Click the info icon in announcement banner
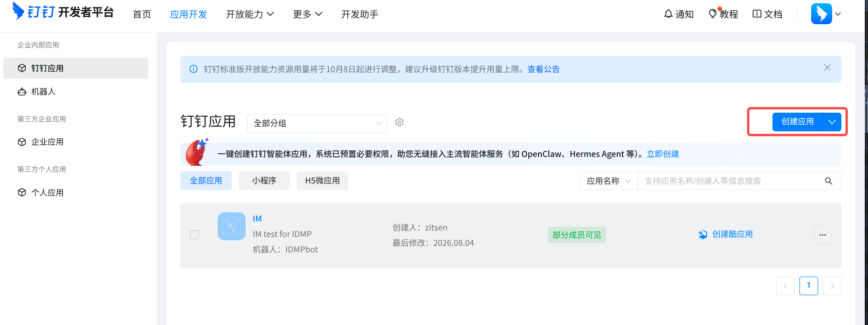 click(193, 69)
